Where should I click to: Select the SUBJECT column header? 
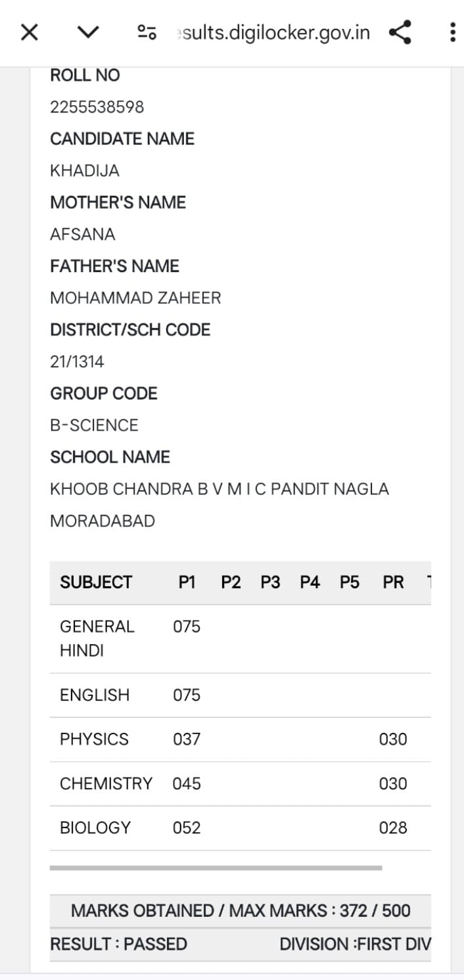click(96, 582)
